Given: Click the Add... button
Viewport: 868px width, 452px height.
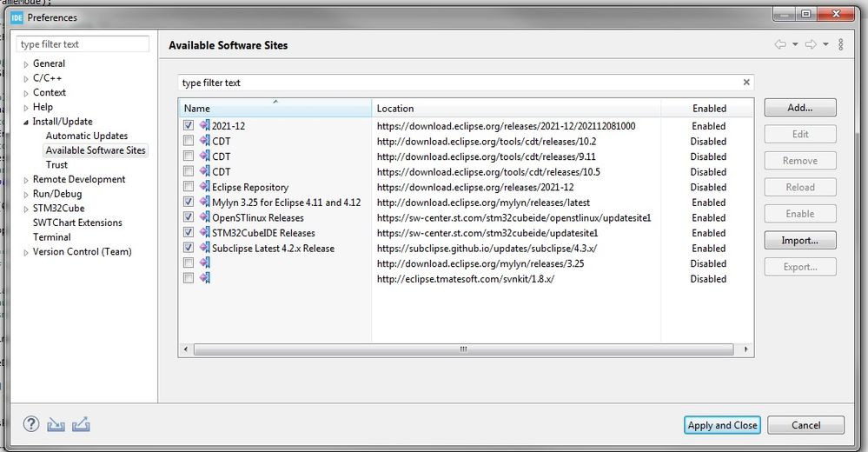Looking at the screenshot, I should click(x=800, y=108).
